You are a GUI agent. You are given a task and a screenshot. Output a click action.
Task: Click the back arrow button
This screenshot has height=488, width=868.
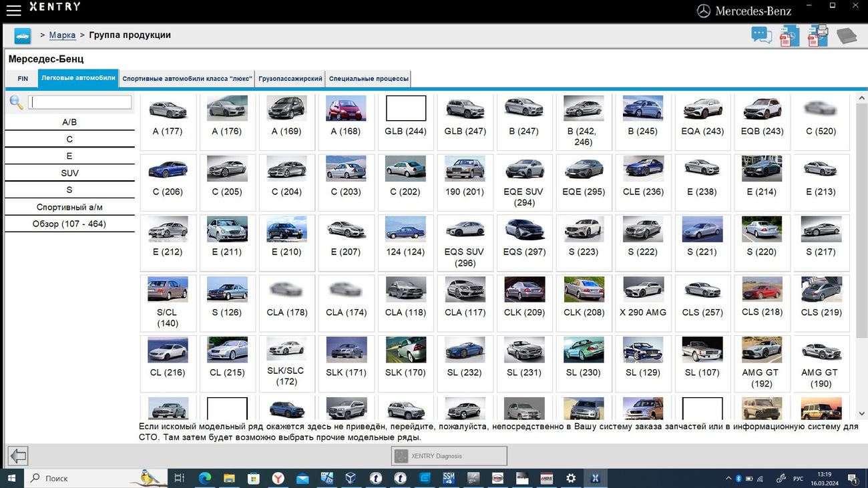click(x=18, y=456)
